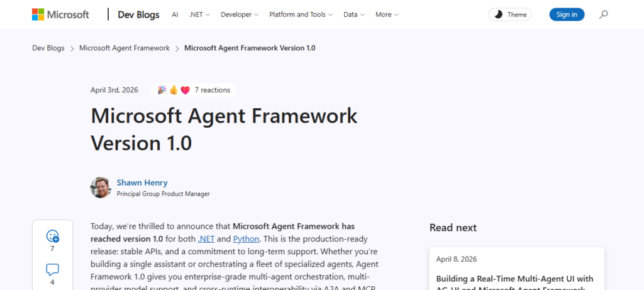644x290 pixels.
Task: Click the thumbs up reaction emoji
Action: click(x=174, y=90)
